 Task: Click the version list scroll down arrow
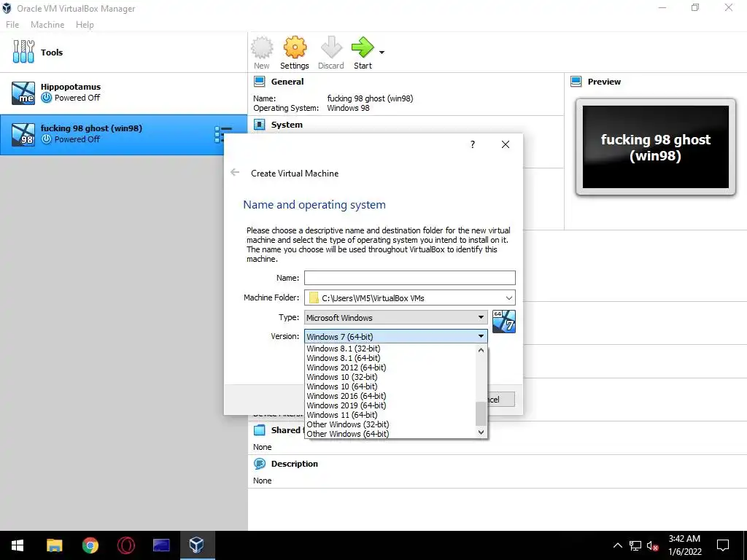tap(481, 432)
